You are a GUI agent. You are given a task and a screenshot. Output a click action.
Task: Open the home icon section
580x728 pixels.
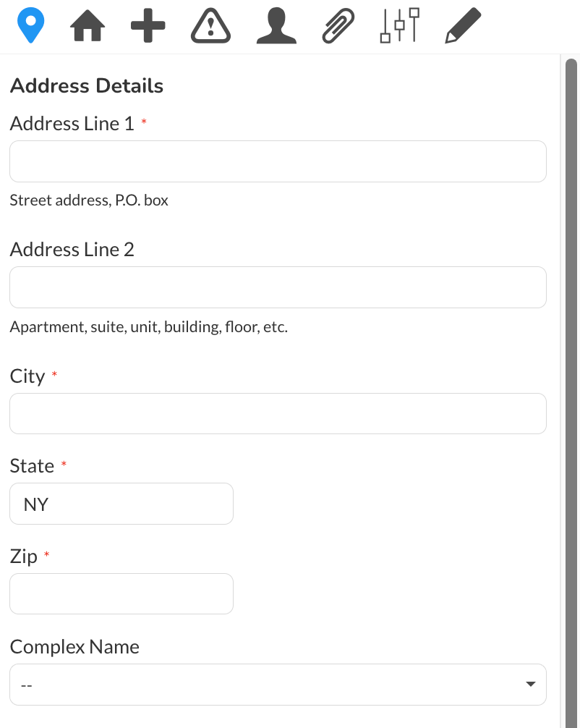(x=88, y=27)
